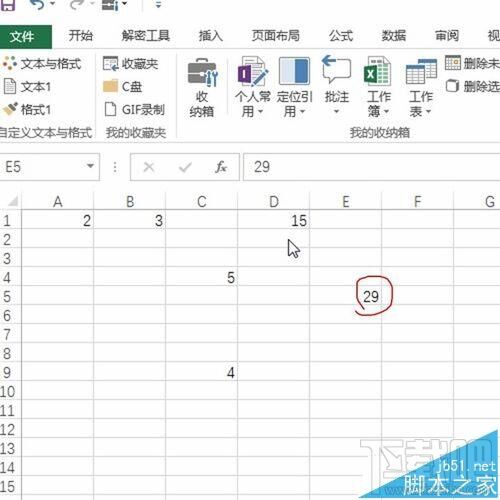Switch to the 公式 ribbon tab

341,36
